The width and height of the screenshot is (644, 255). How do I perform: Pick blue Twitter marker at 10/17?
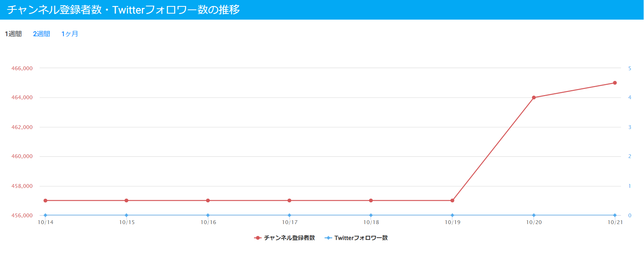[289, 215]
